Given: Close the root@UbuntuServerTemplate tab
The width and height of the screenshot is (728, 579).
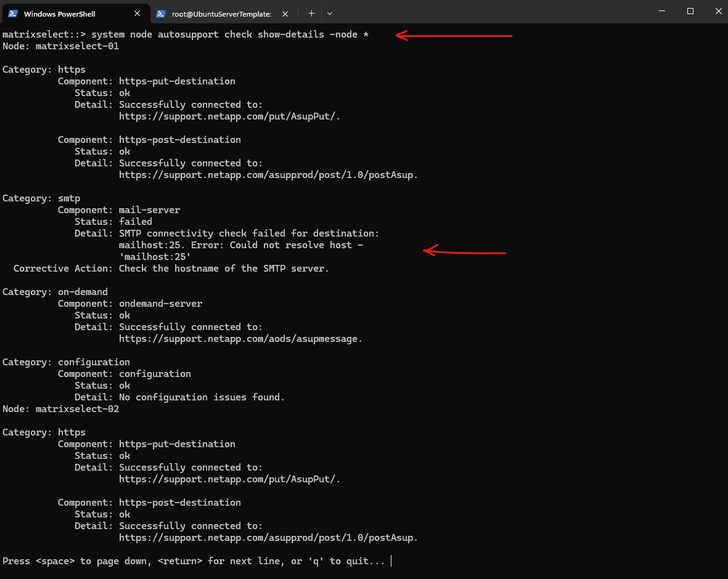Looking at the screenshot, I should 285,14.
